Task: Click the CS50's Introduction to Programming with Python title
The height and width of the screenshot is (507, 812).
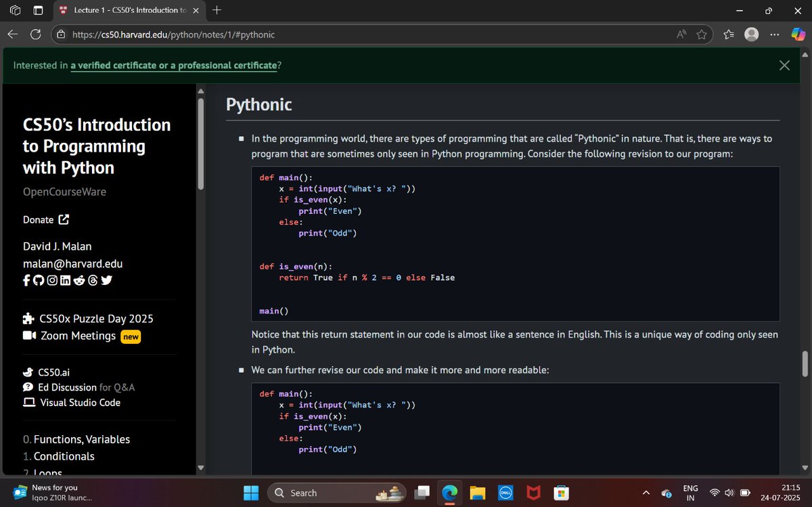Action: [x=97, y=146]
